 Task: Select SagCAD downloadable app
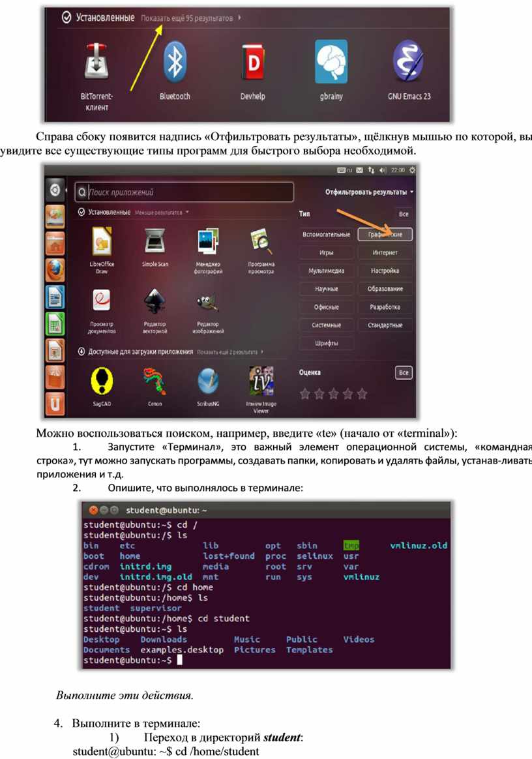[x=102, y=381]
